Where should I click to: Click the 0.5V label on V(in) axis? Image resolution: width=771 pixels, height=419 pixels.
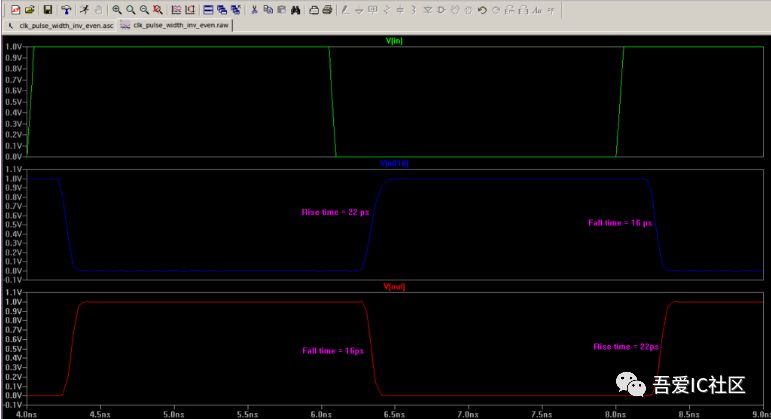[13, 102]
